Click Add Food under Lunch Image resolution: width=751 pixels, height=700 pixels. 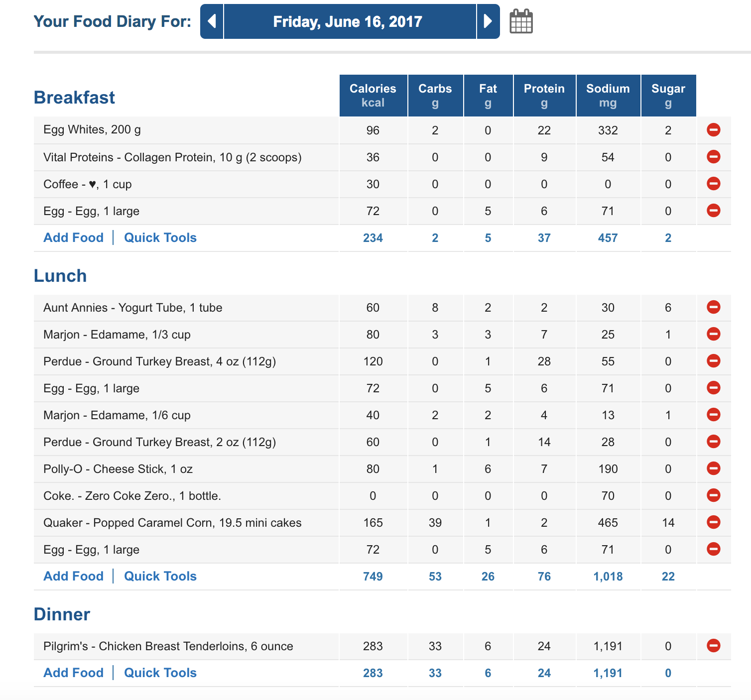pos(74,576)
